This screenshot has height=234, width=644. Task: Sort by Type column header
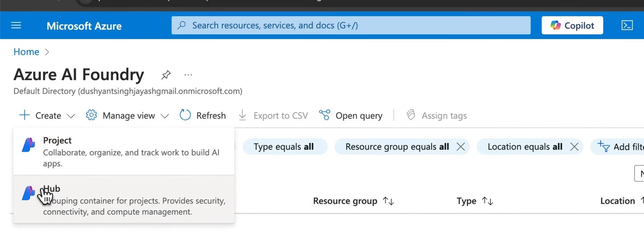pyautogui.click(x=466, y=201)
